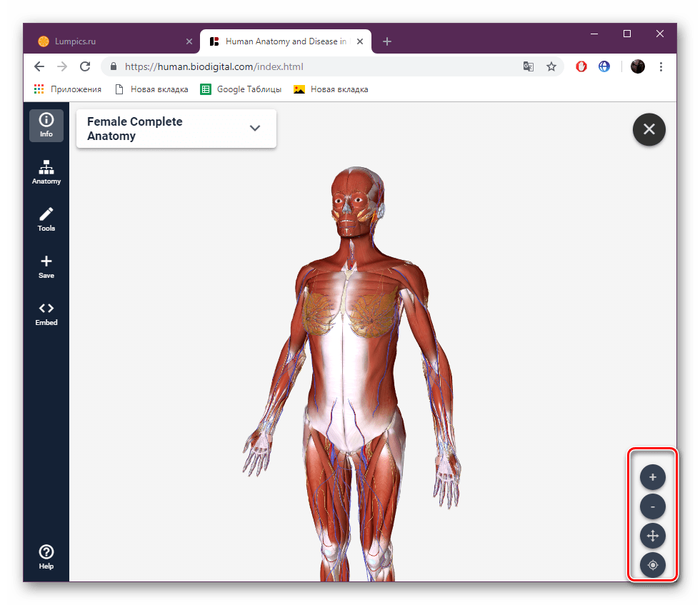Screen dimensions: 700x605
Task: Expand the Female Complete Anatomy dropdown
Action: point(254,128)
